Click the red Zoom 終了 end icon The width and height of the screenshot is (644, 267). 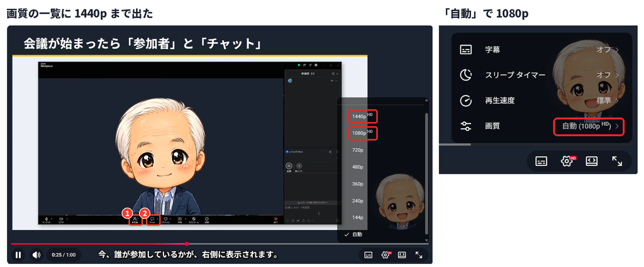(275, 219)
